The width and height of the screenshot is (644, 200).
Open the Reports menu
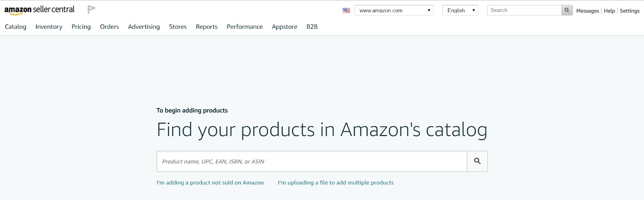[206, 27]
